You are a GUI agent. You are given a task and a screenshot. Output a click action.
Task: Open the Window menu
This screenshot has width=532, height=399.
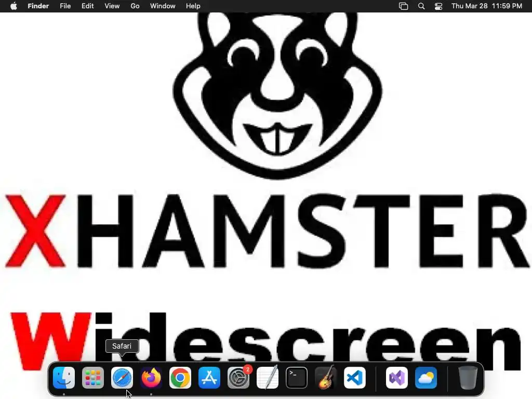pyautogui.click(x=163, y=6)
